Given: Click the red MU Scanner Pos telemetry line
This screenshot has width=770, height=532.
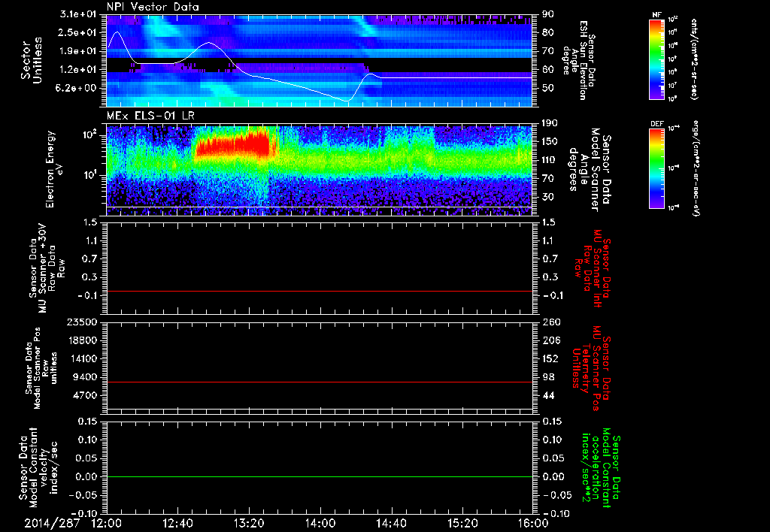Looking at the screenshot, I should pos(319,382).
